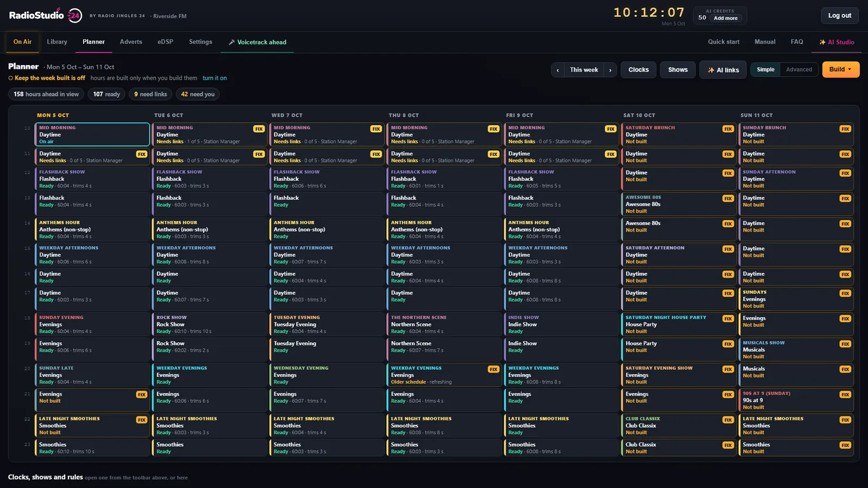Image resolution: width=868 pixels, height=488 pixels.
Task: Open the Clocks button
Action: [639, 70]
